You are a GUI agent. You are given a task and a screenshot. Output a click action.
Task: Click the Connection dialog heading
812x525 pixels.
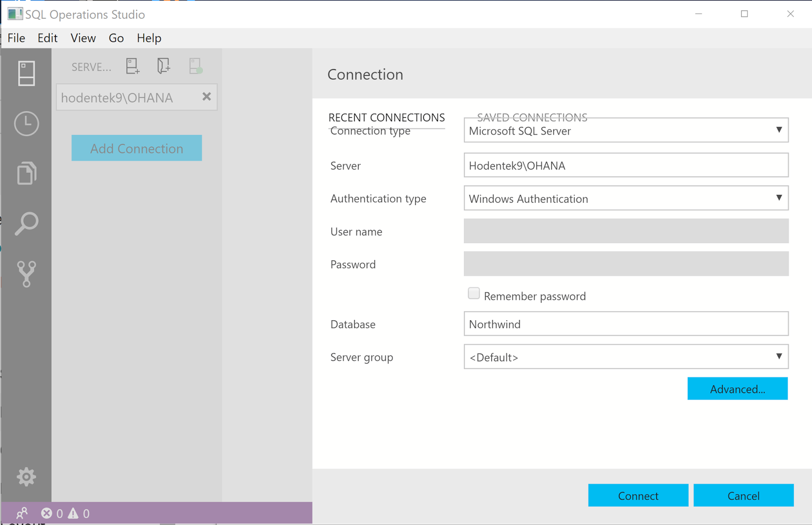coord(365,74)
